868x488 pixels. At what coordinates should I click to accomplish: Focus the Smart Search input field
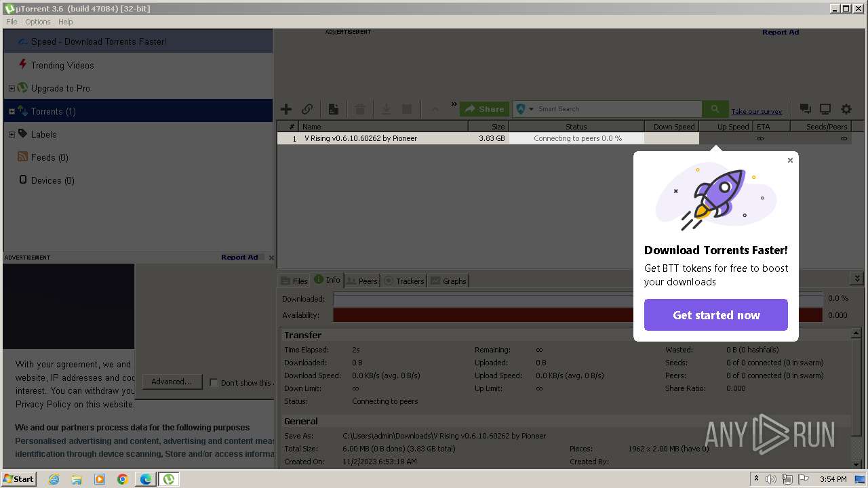click(x=618, y=109)
